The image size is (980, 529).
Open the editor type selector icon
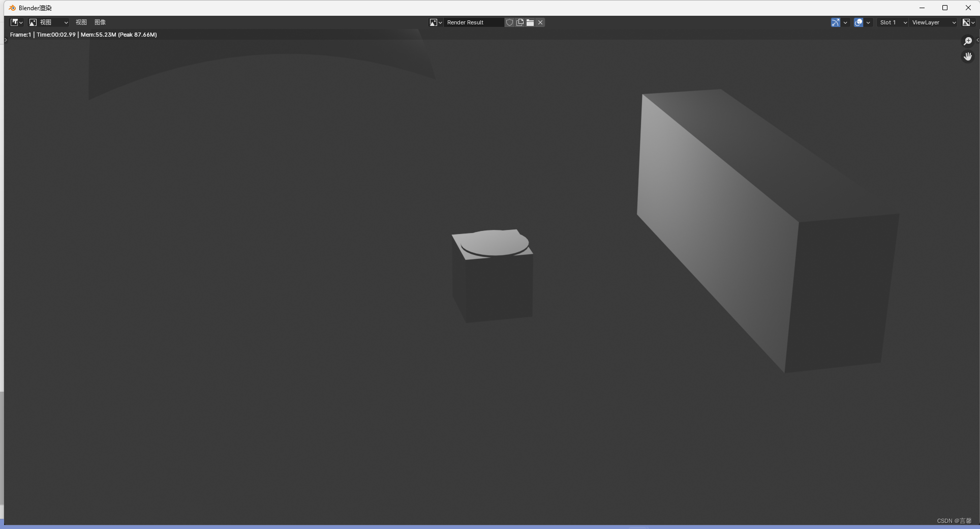[x=14, y=22]
